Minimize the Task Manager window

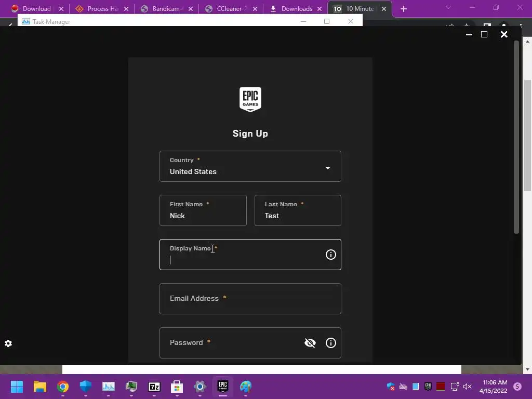(x=303, y=21)
